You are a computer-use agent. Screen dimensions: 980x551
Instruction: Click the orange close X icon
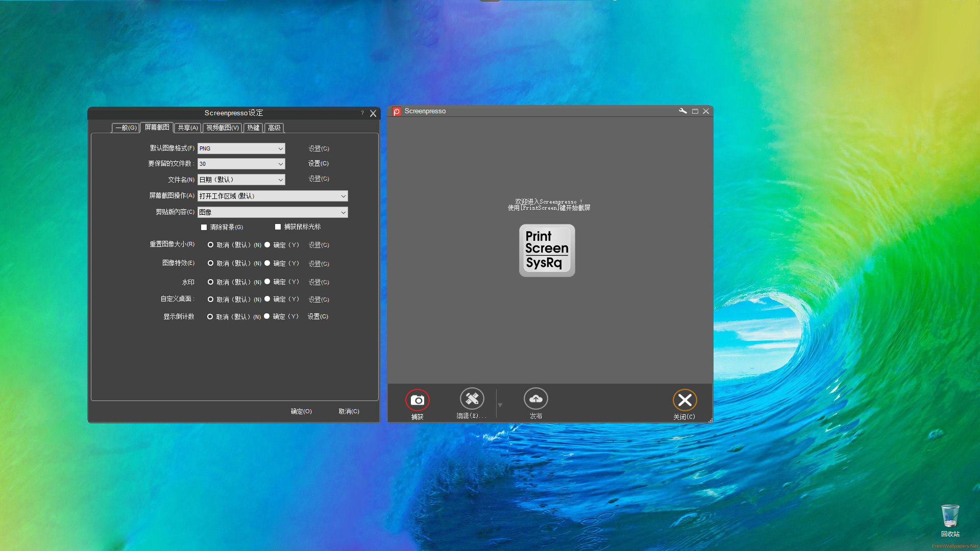(684, 400)
